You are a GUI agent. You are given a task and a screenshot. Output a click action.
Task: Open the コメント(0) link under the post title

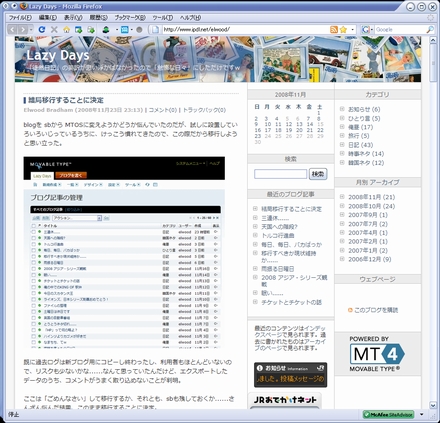pos(162,110)
